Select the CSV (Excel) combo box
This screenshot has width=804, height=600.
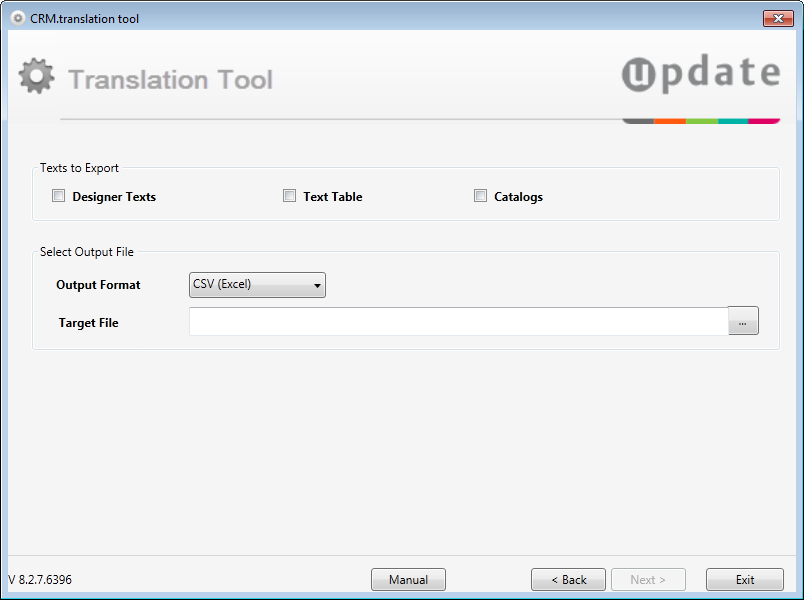[x=257, y=285]
